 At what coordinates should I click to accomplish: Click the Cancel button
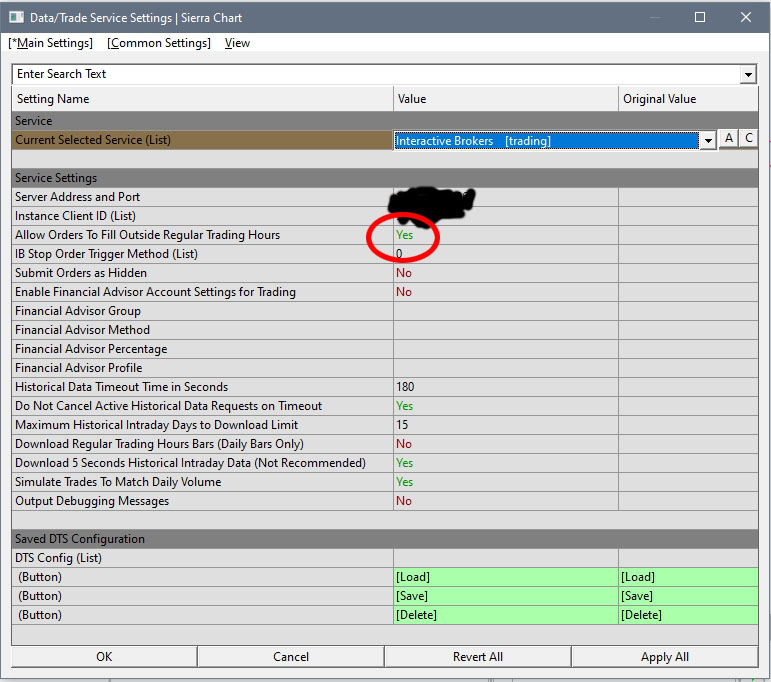coord(291,657)
